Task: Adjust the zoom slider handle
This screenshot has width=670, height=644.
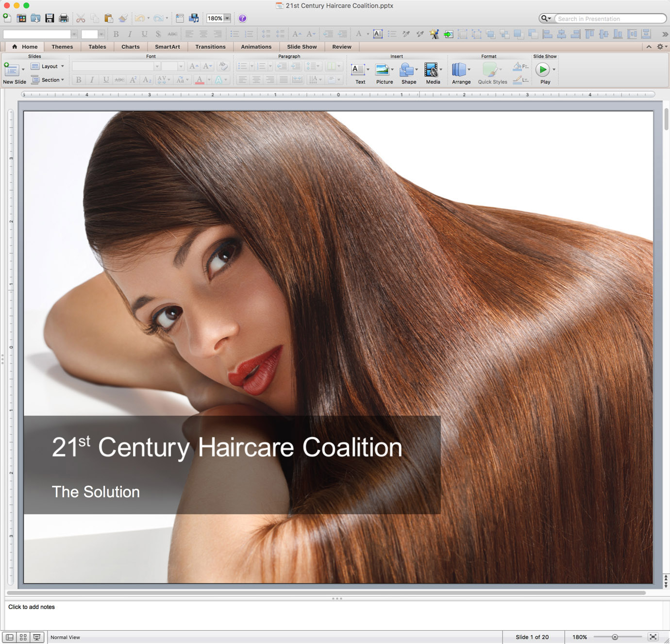Action: coord(615,637)
